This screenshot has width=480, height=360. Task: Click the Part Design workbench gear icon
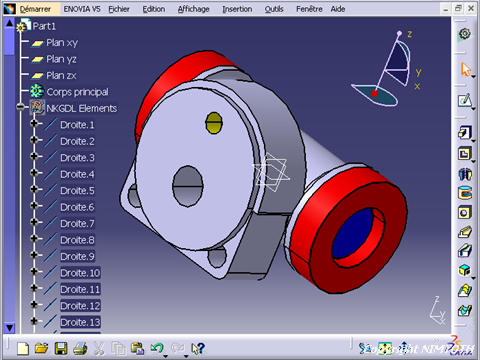pyautogui.click(x=465, y=34)
